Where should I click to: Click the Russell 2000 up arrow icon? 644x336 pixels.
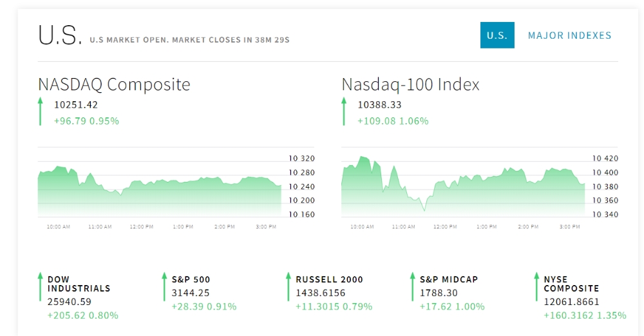(289, 286)
